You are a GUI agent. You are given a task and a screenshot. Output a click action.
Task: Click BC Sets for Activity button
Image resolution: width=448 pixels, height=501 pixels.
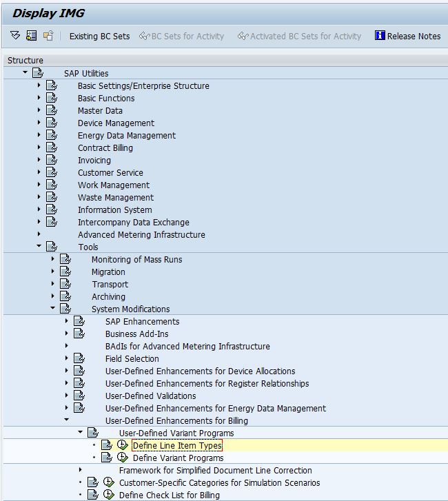[181, 36]
